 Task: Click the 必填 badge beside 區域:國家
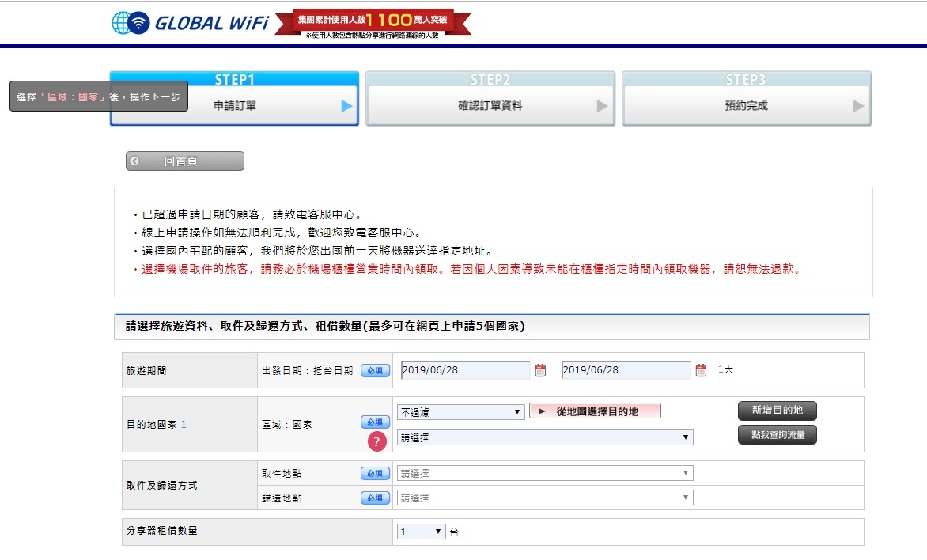(376, 422)
